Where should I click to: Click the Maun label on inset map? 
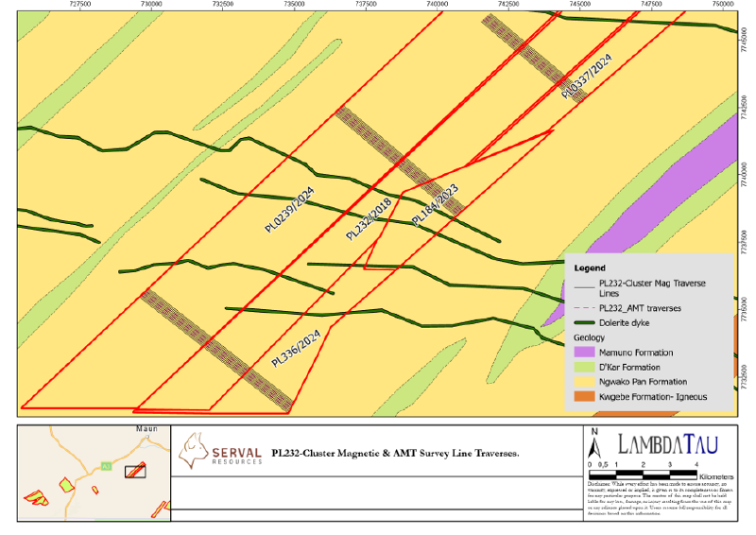(146, 429)
